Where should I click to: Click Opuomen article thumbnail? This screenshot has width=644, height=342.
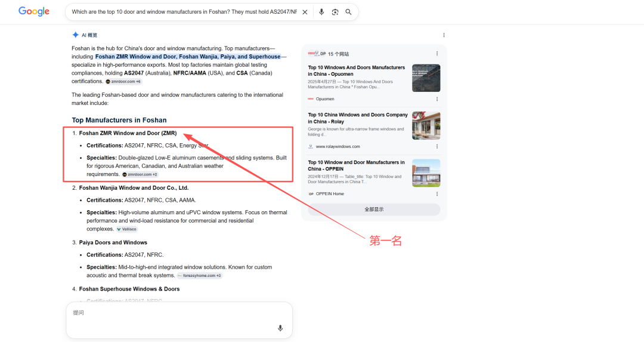[426, 78]
